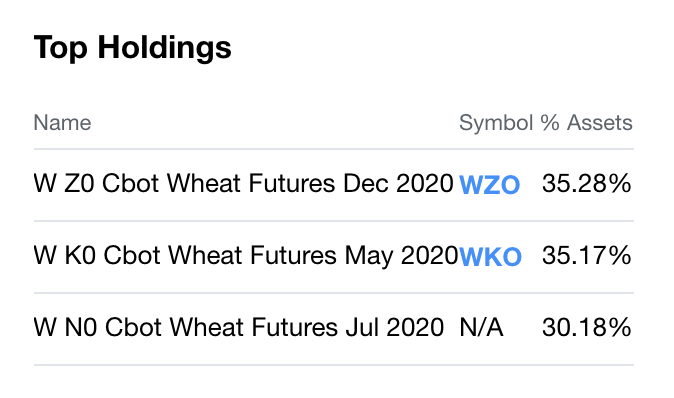Click divider between Dec 2020 and May 2020 rows

[x=334, y=221]
